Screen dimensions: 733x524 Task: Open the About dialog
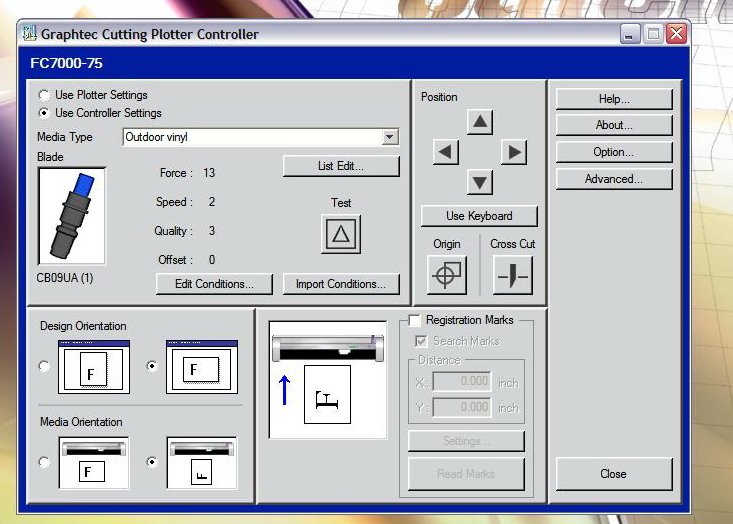[x=614, y=125]
